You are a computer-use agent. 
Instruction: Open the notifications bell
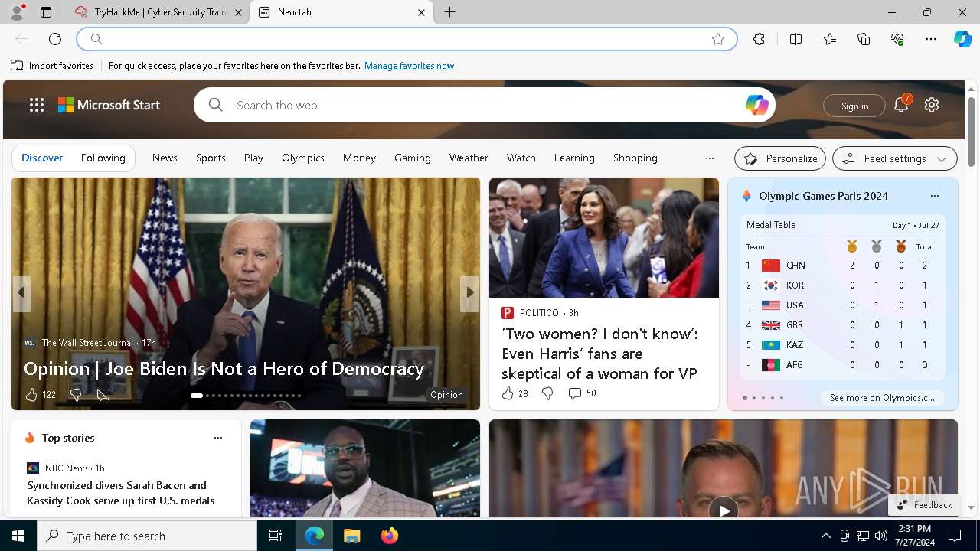(x=901, y=105)
